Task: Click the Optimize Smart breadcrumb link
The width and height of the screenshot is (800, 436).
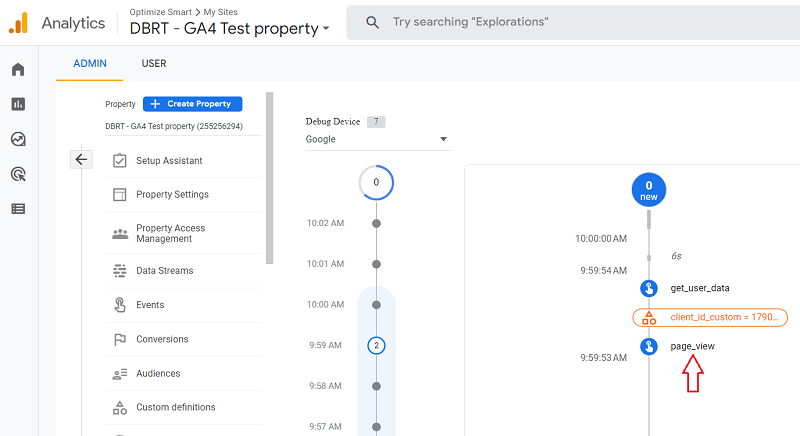Action: [160, 12]
